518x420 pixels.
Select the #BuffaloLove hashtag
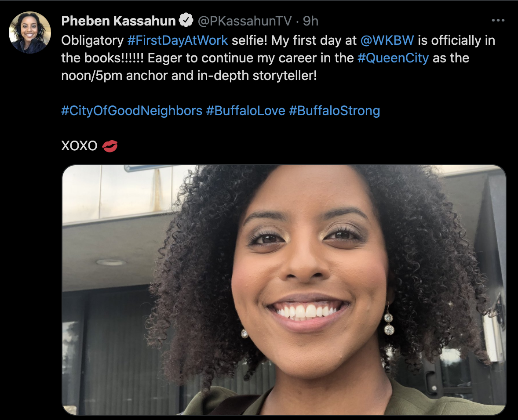[x=245, y=111]
